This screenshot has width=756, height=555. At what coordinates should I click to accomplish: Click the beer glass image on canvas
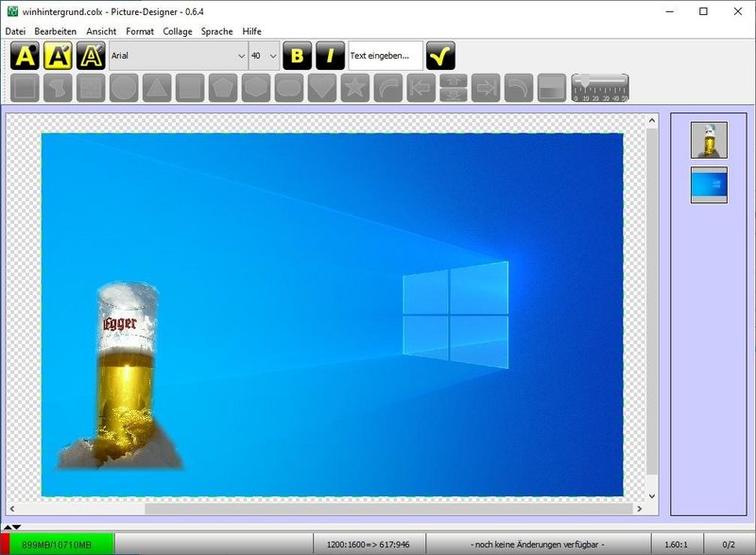click(121, 376)
